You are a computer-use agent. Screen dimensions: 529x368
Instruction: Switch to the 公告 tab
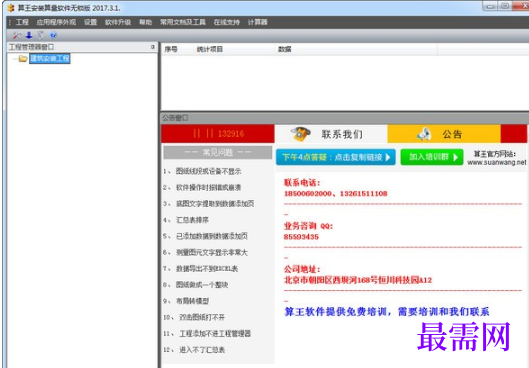click(x=444, y=134)
